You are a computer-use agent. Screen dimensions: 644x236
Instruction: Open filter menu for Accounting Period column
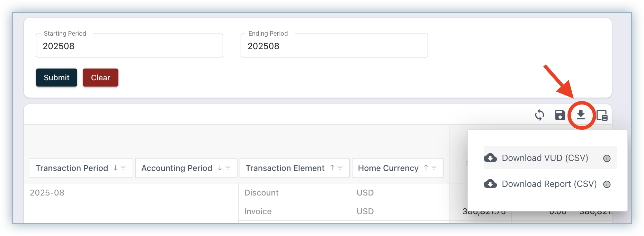[227, 168]
